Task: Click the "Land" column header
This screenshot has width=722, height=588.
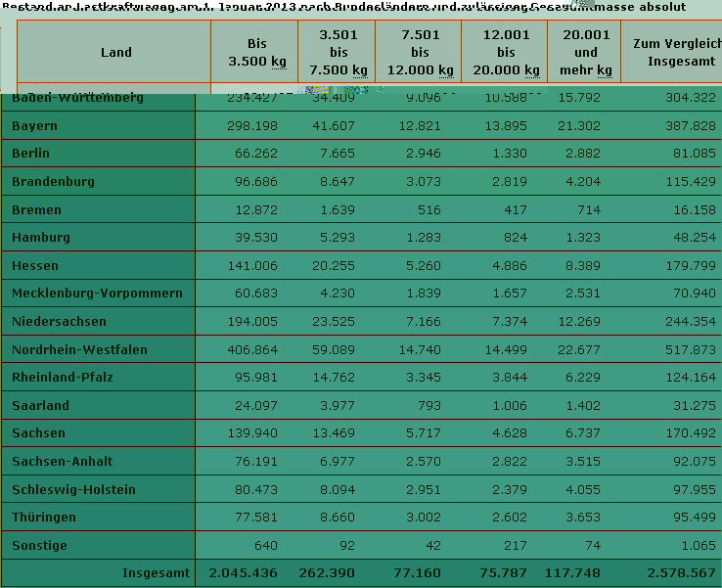Action: (115, 53)
